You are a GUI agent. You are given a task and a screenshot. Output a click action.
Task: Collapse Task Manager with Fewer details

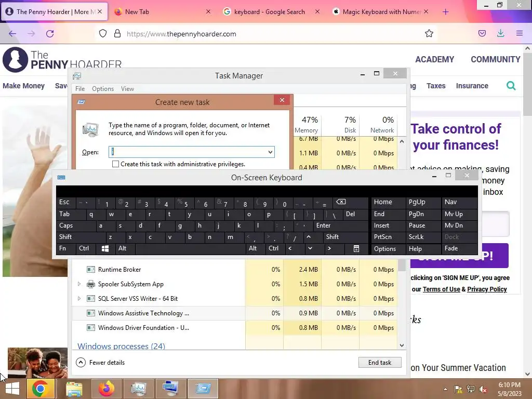[100, 362]
